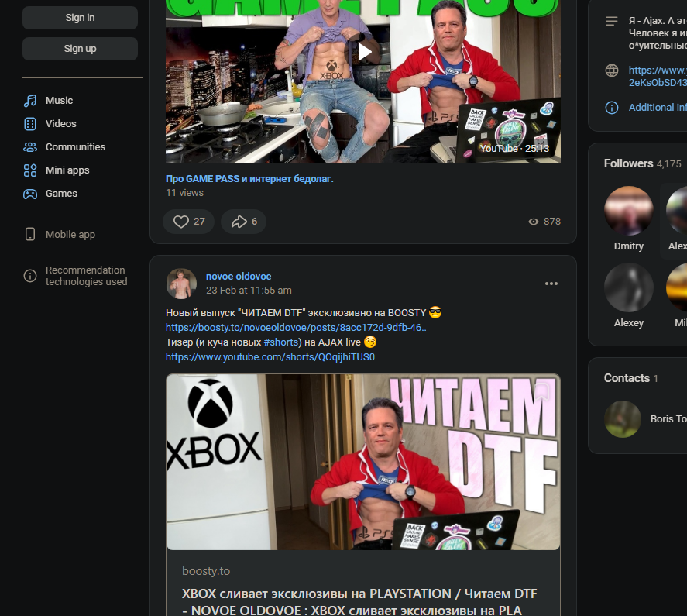Screen dimensions: 687x616
Task: Click the Sign in button
Action: pyautogui.click(x=81, y=18)
